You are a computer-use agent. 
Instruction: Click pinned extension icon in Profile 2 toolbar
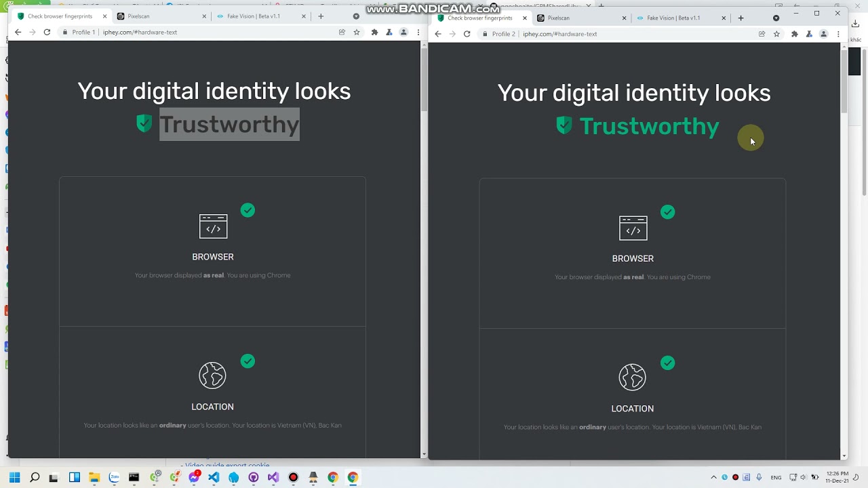[x=809, y=34]
